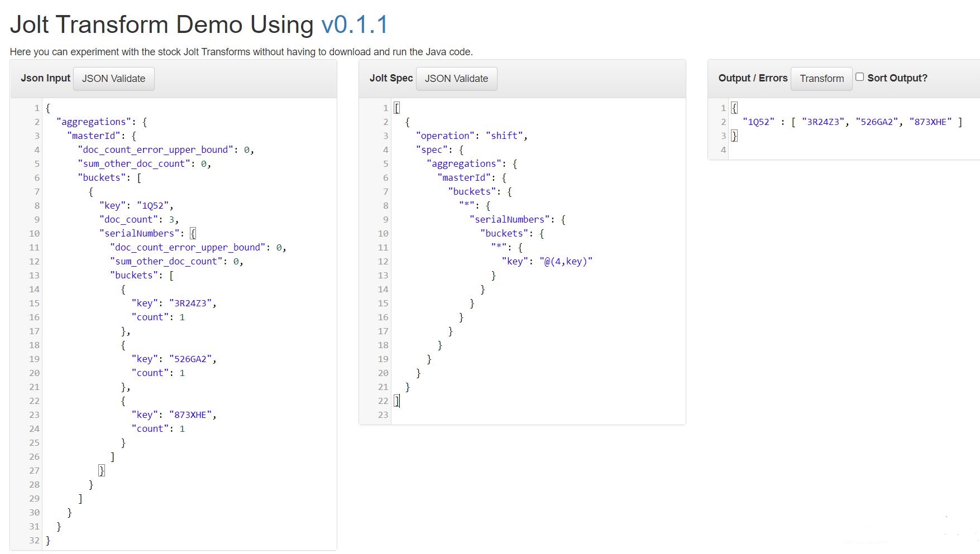Click the Output / Errors panel title
Screen dimensions: 980x554
[x=753, y=78]
